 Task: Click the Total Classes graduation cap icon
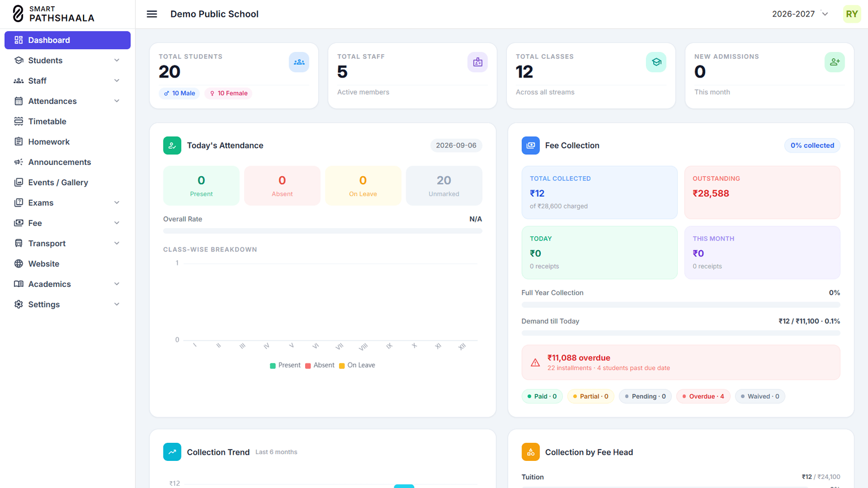click(x=656, y=62)
